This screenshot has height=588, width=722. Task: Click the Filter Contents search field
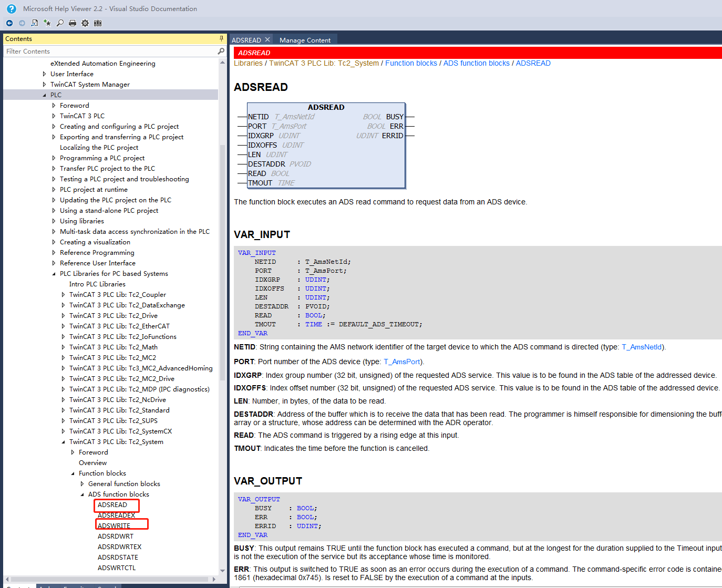(x=109, y=51)
